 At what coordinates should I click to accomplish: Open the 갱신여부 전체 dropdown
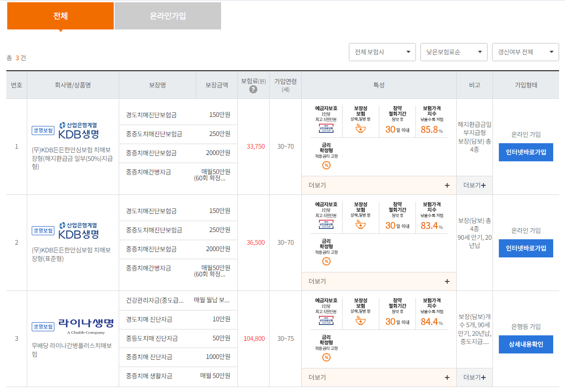point(526,52)
